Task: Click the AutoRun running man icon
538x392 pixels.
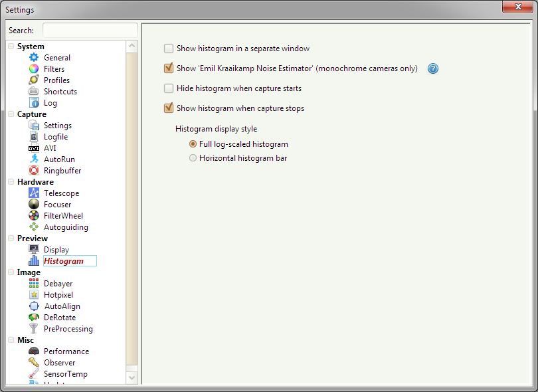Action: tap(34, 159)
